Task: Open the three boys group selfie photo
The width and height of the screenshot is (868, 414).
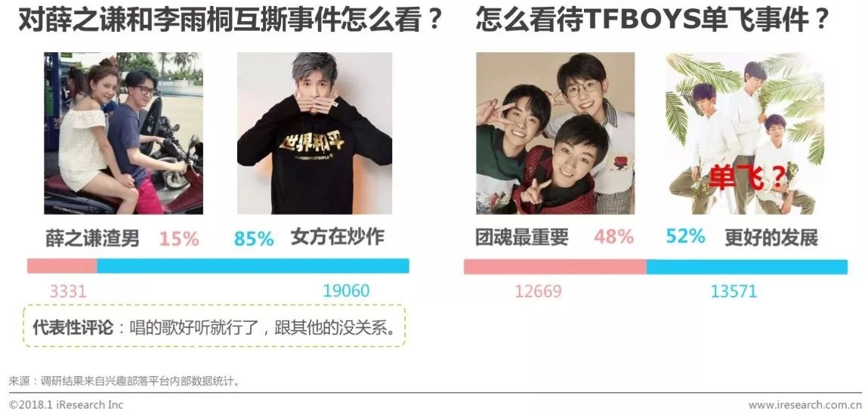Action: [555, 134]
